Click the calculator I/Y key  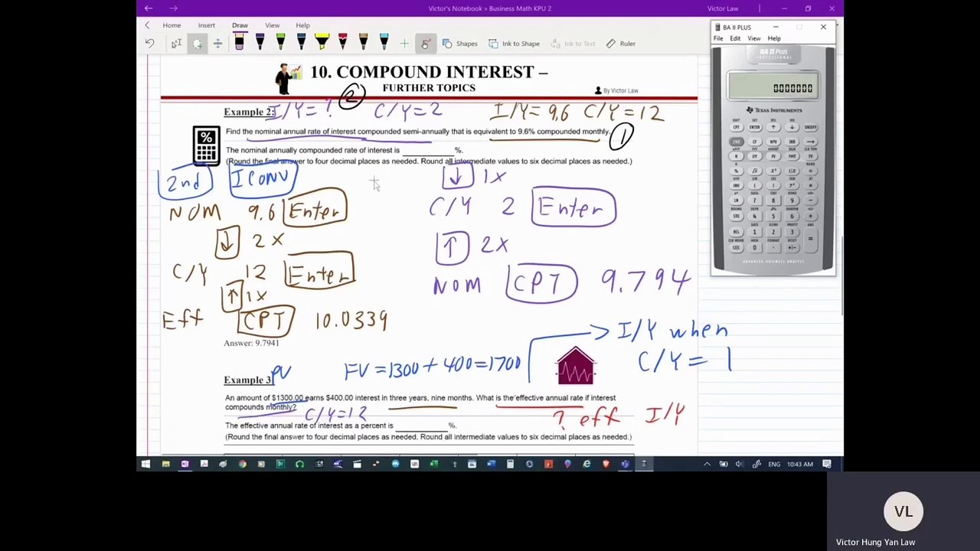[755, 156]
